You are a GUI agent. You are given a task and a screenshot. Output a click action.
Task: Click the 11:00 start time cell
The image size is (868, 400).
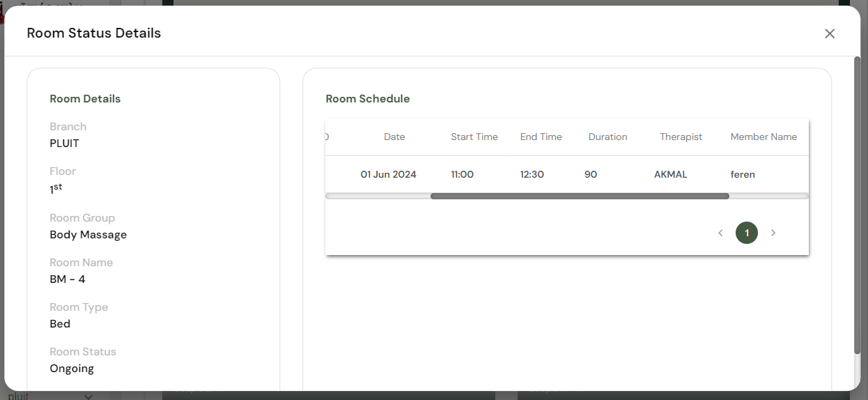(x=463, y=175)
